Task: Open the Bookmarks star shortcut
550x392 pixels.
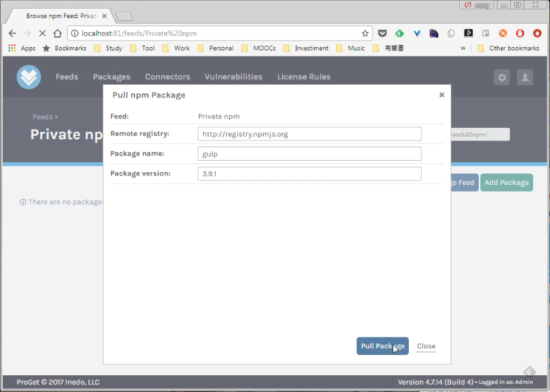Action: point(64,48)
